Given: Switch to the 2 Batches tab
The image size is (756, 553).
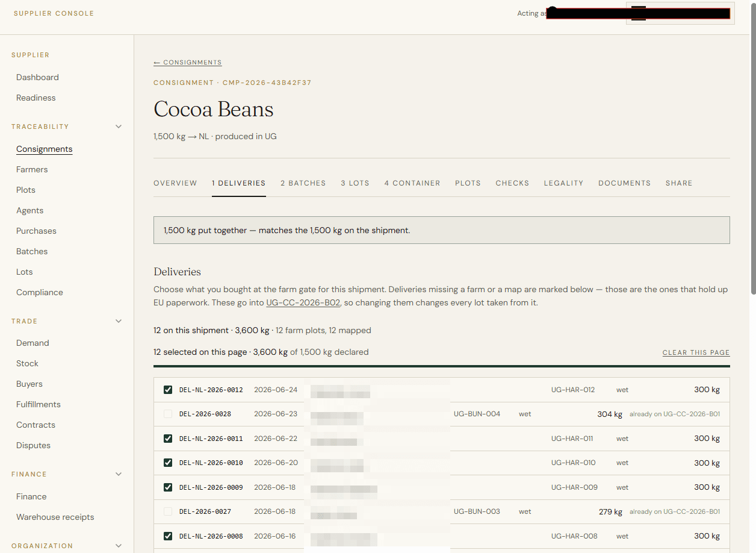Looking at the screenshot, I should 303,183.
